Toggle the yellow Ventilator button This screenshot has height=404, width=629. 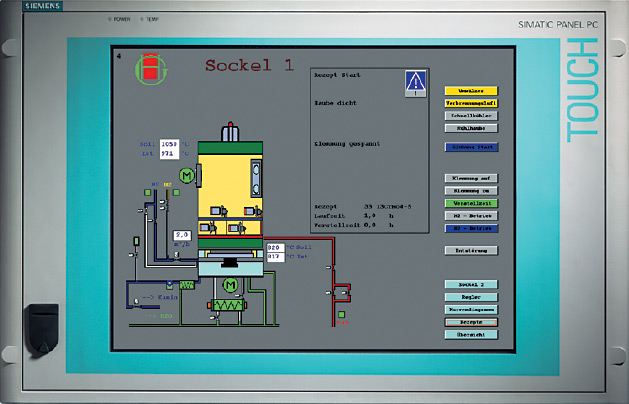click(x=470, y=90)
